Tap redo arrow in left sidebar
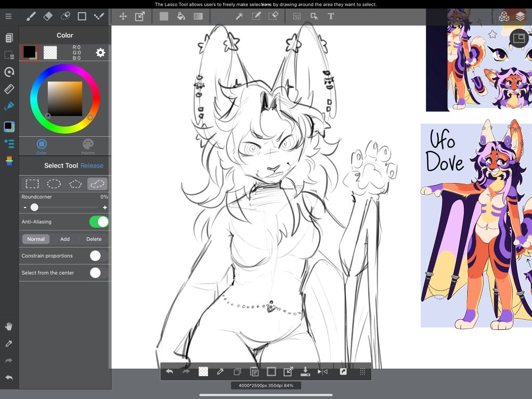Screen dimensions: 532x399 tap(9, 361)
